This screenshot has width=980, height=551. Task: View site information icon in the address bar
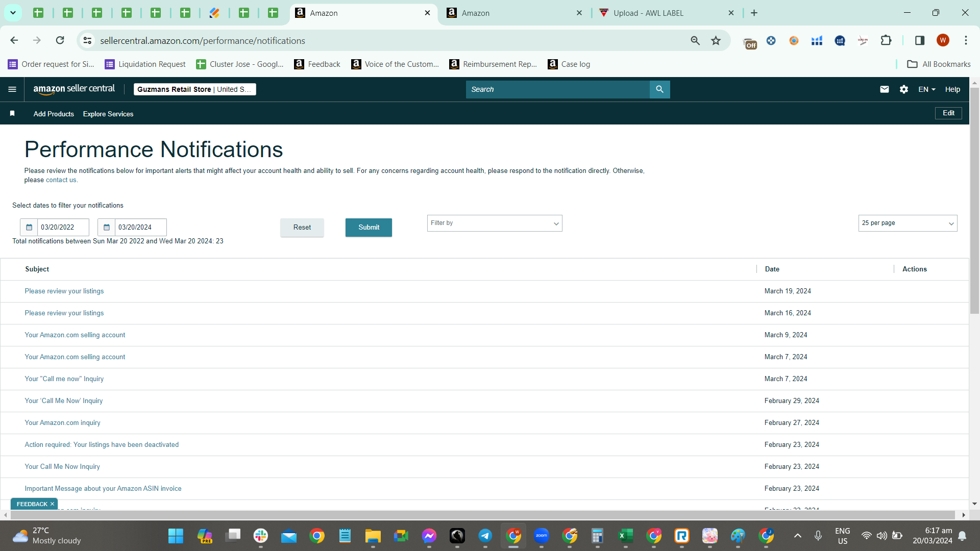pyautogui.click(x=88, y=40)
